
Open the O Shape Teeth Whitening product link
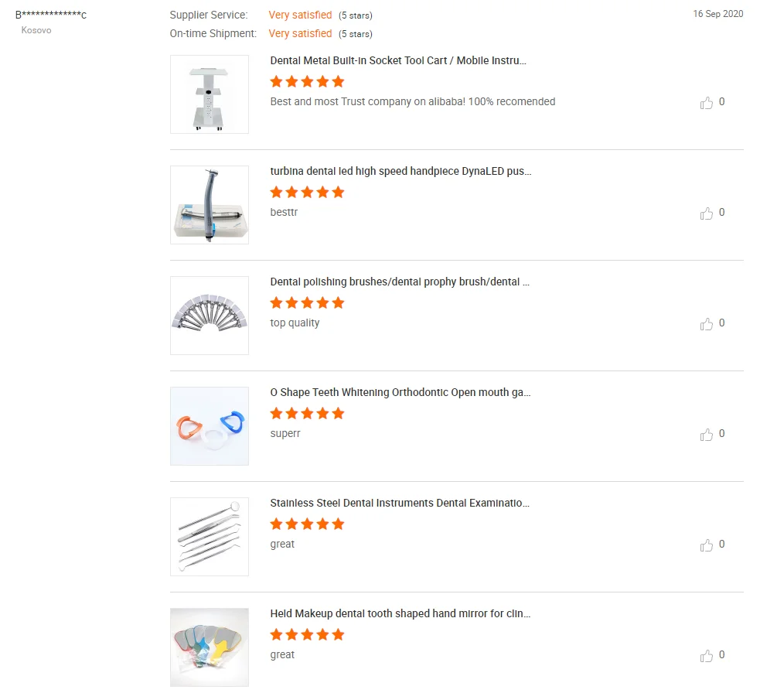[x=400, y=392]
